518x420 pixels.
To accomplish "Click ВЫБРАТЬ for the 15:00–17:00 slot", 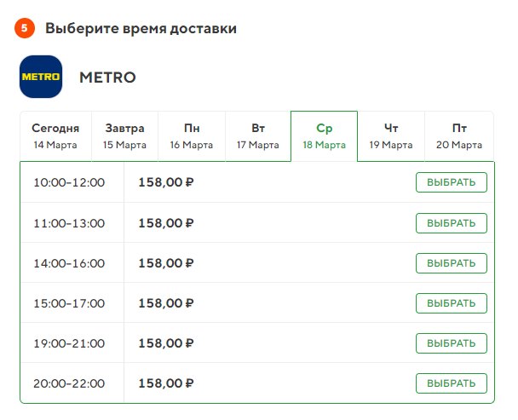I will click(x=452, y=303).
